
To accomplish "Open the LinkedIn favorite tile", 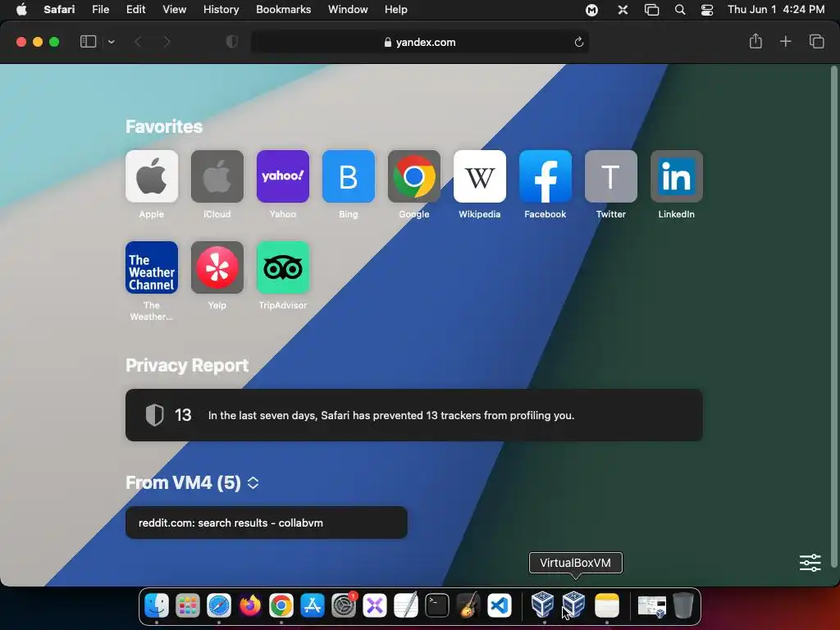I will coord(677,176).
